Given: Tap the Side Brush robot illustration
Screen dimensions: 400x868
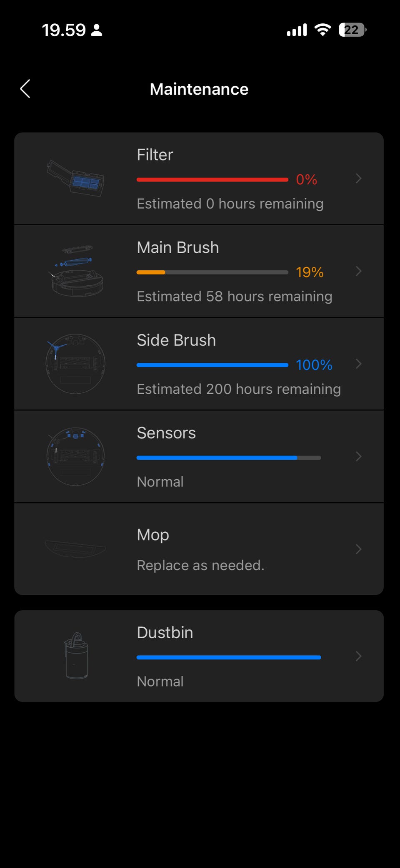Looking at the screenshot, I should pos(75,364).
